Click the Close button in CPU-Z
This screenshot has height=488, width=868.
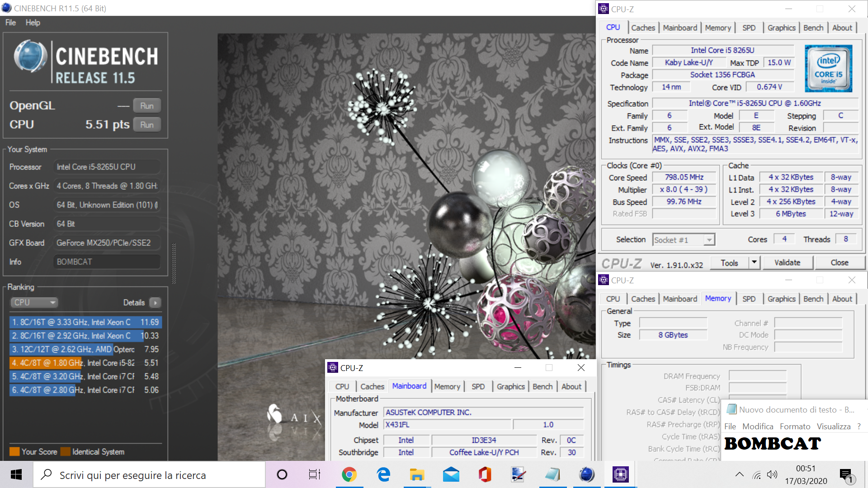[x=840, y=263]
